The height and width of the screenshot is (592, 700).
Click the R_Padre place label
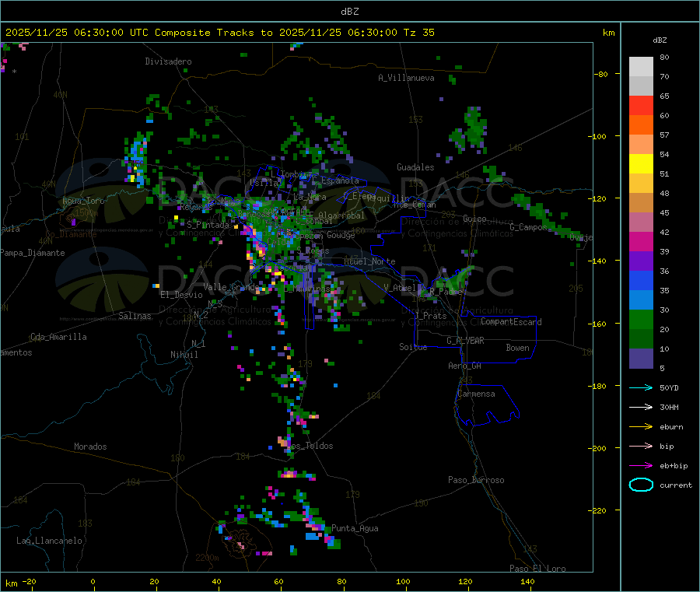click(x=446, y=292)
